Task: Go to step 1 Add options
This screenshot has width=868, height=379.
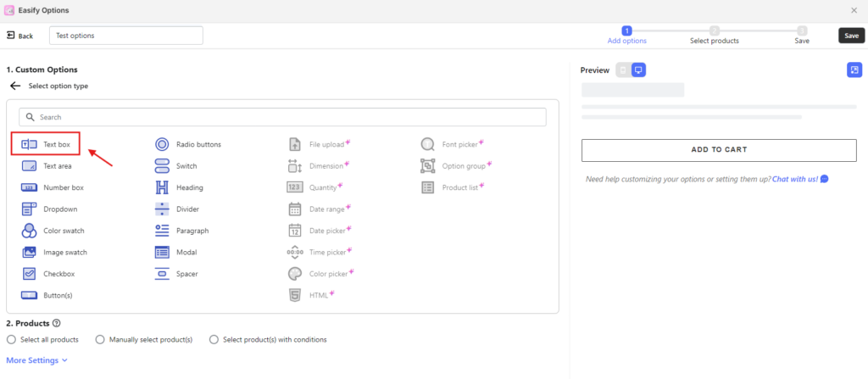Action: (x=626, y=36)
